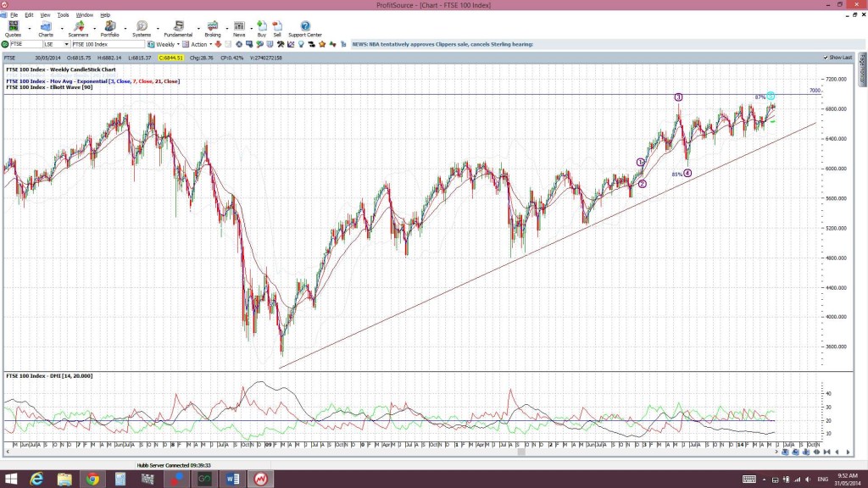Click the FTSE 100 Index name field
The height and width of the screenshot is (488, 868).
click(108, 44)
